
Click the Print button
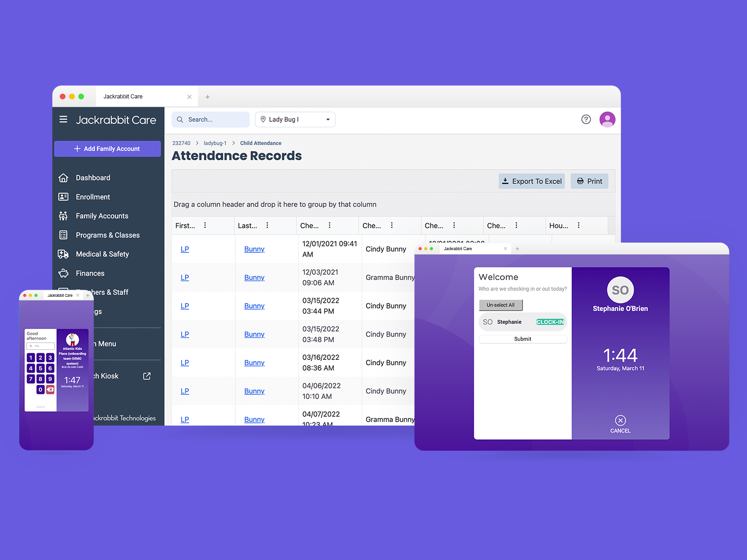click(590, 181)
